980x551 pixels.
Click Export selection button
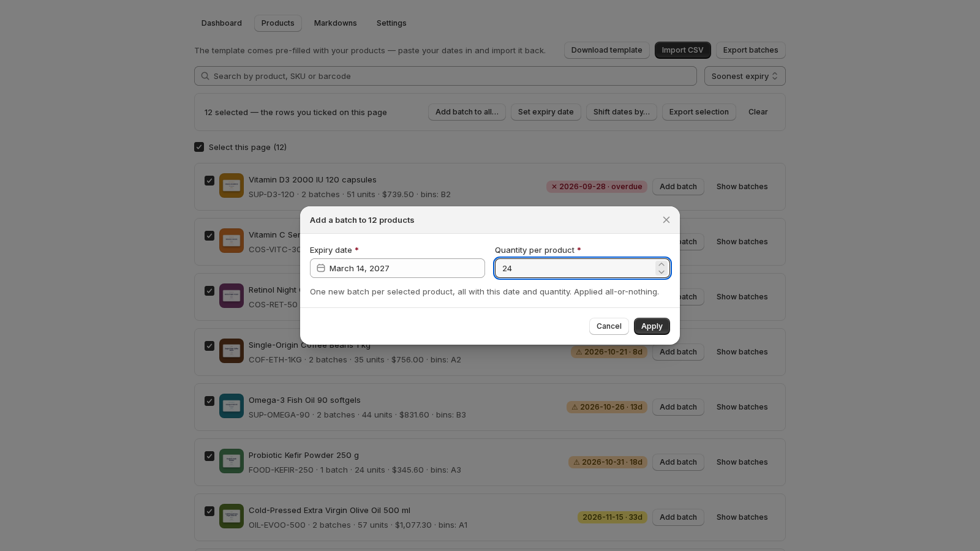pyautogui.click(x=699, y=112)
